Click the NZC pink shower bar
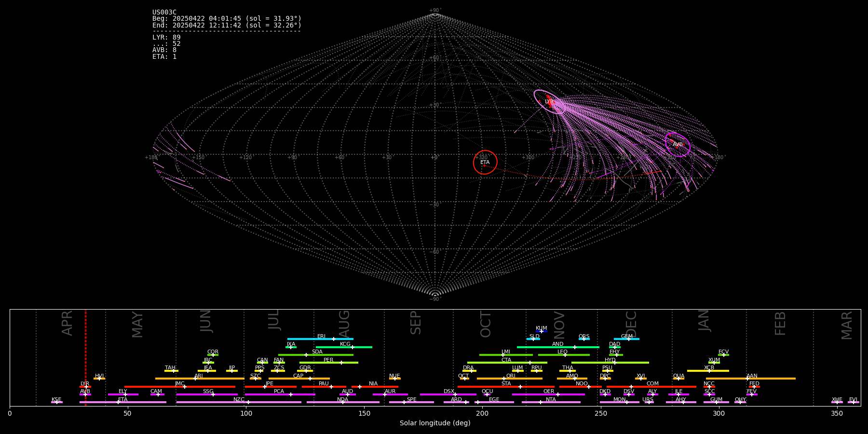Viewport: 868px width, 434px height. pos(239,402)
